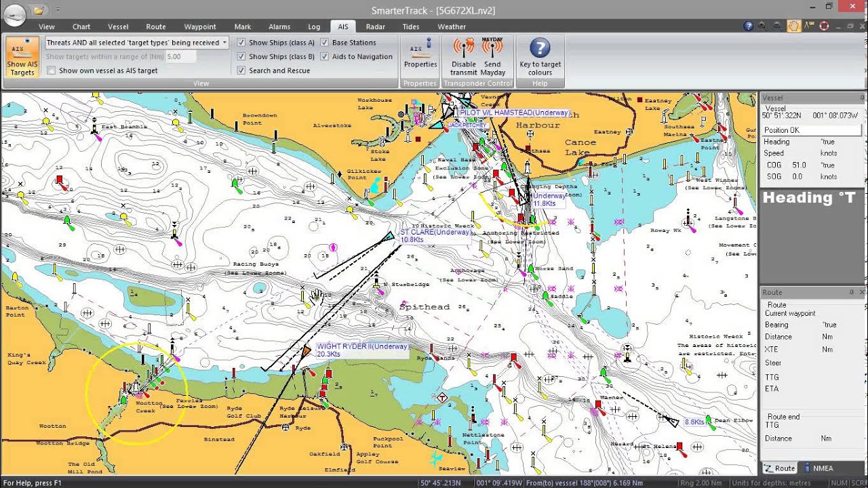Pin the Route panel
This screenshot has height=488, width=868.
[852, 292]
